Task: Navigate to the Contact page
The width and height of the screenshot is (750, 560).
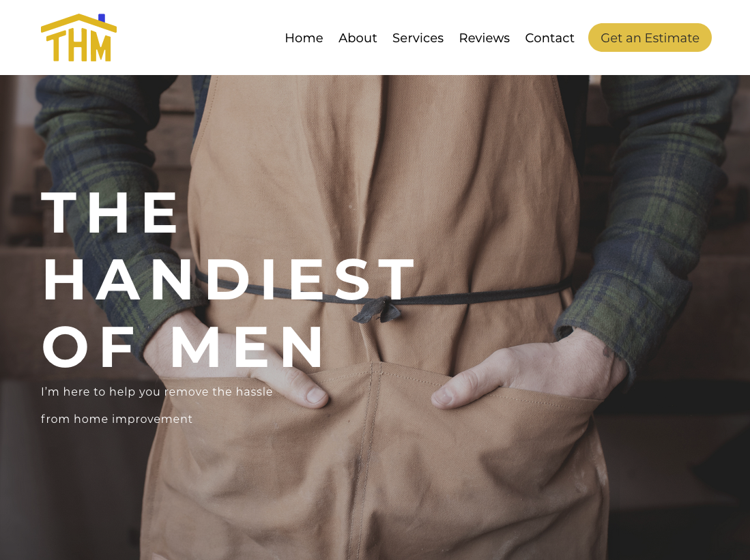Action: click(549, 38)
